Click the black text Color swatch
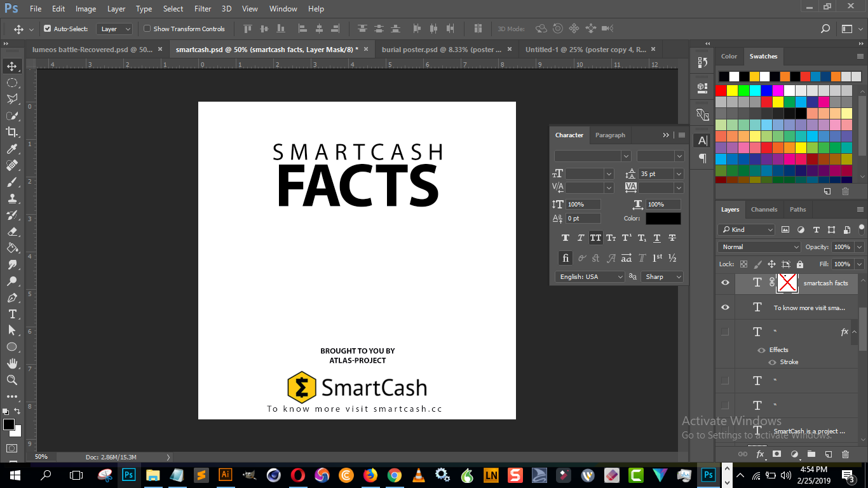 (x=663, y=219)
